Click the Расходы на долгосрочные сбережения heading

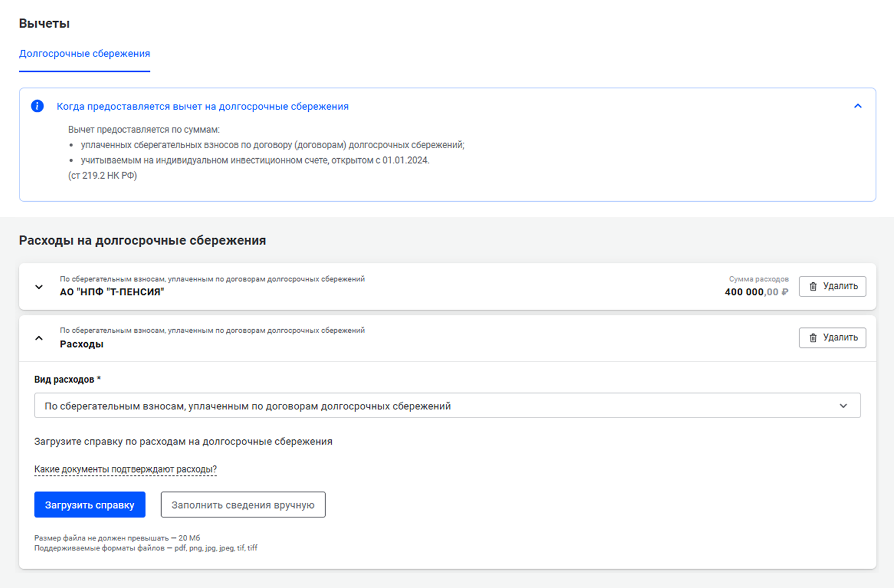pos(142,240)
